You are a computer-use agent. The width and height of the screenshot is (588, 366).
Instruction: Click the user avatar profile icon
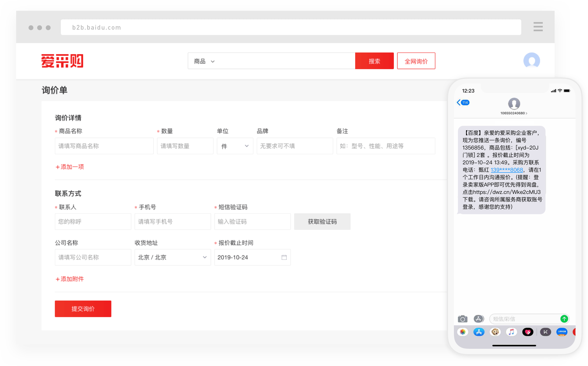[x=531, y=61]
